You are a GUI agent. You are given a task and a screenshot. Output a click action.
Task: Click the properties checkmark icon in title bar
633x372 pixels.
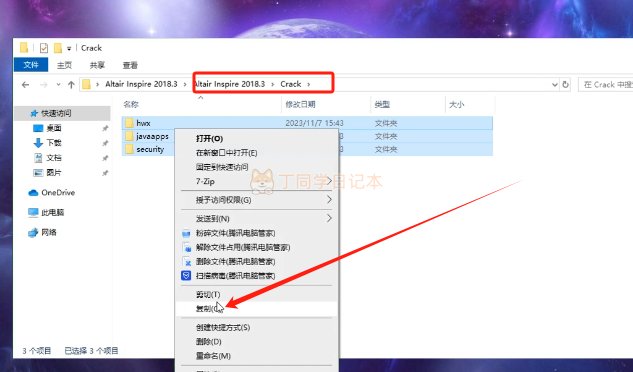(x=44, y=48)
